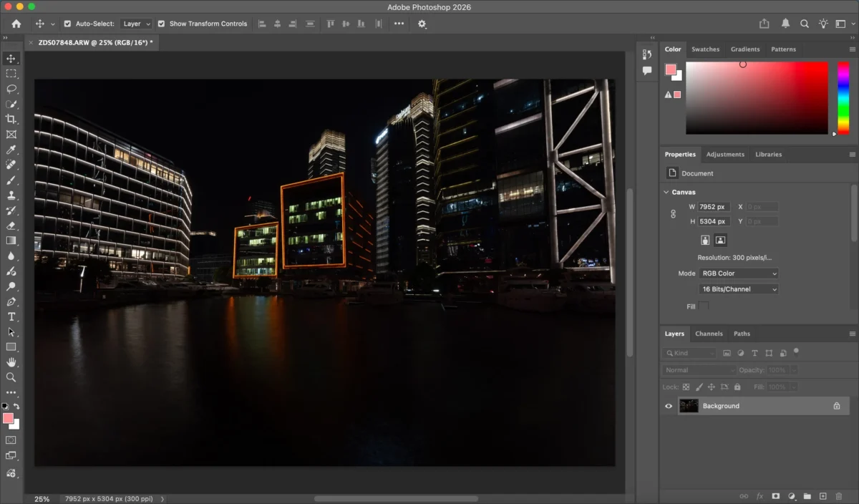This screenshot has width=859, height=504.
Task: Choose the Horizontal Type tool
Action: [11, 316]
